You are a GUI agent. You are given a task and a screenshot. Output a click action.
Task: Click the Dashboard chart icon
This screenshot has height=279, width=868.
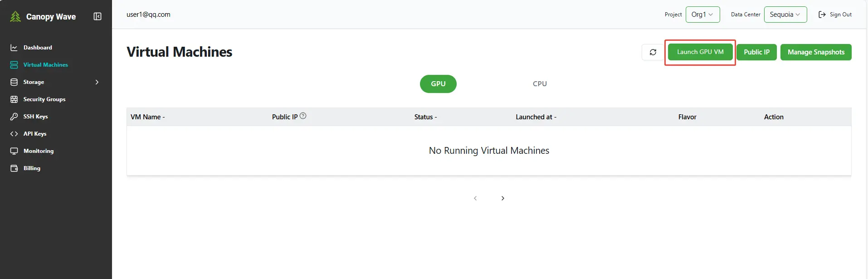pyautogui.click(x=14, y=48)
